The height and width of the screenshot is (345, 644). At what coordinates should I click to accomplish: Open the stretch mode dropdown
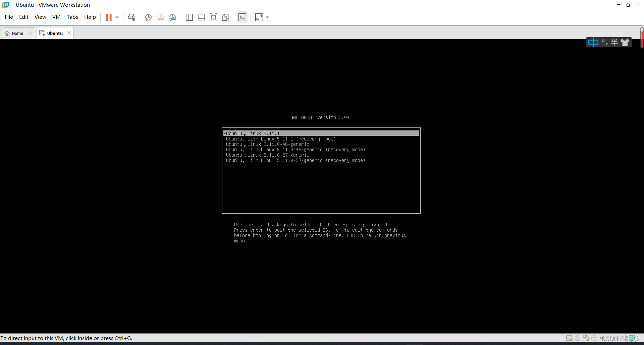(x=267, y=17)
